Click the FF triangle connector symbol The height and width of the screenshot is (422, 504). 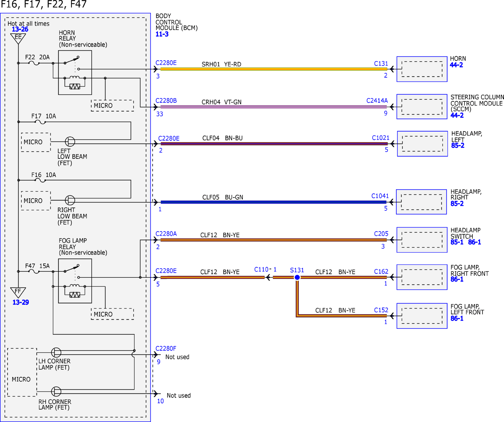click(x=18, y=293)
